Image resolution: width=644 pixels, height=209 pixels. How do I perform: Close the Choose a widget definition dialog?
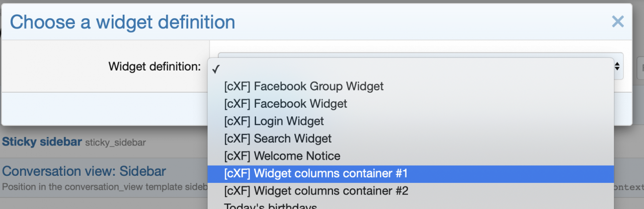pyautogui.click(x=617, y=22)
